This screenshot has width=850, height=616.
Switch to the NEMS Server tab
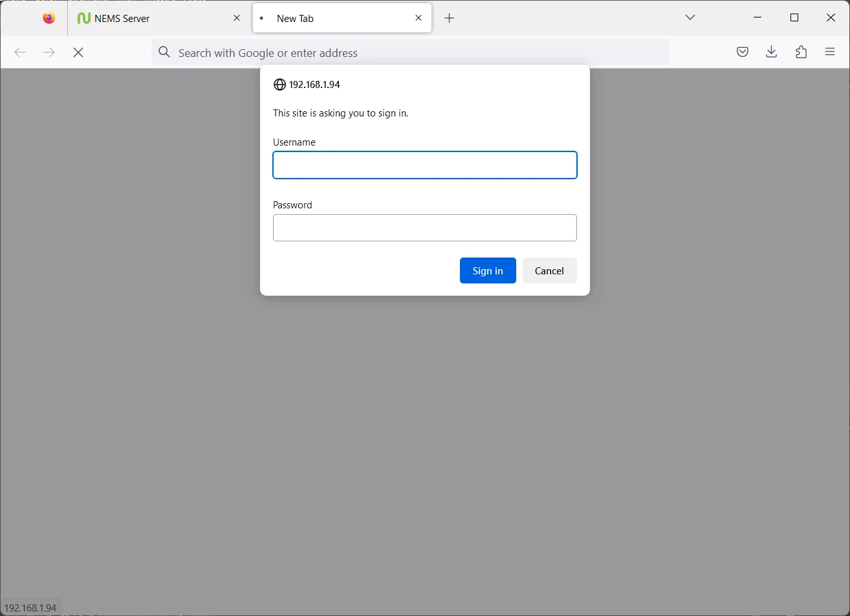point(158,18)
